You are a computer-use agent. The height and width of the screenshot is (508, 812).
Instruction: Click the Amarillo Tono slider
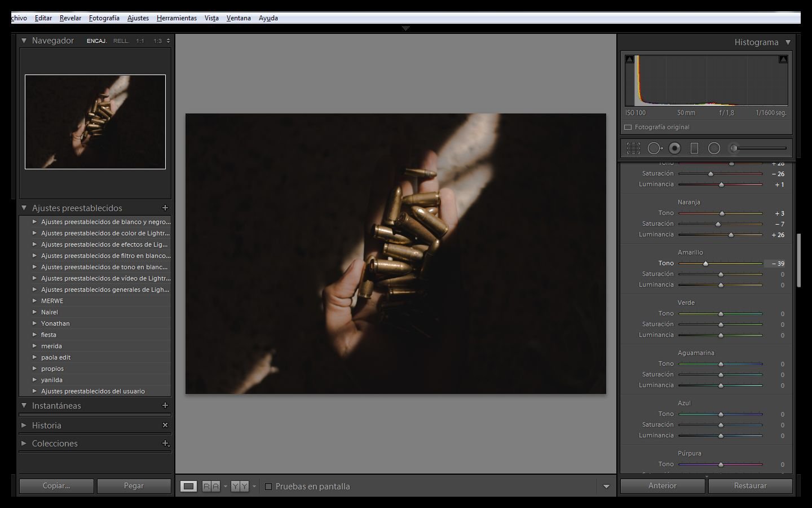[x=721, y=264]
